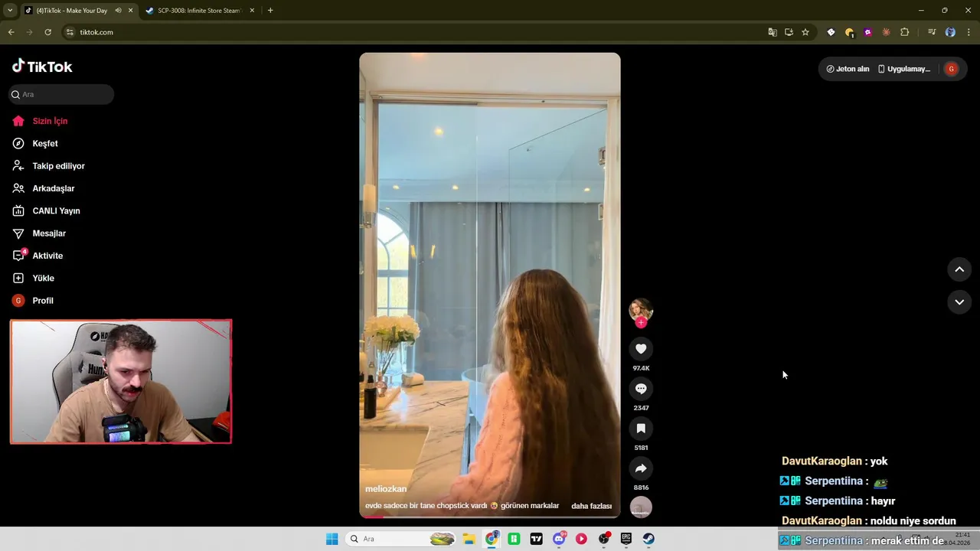Open Steam from taskbar

(x=648, y=539)
